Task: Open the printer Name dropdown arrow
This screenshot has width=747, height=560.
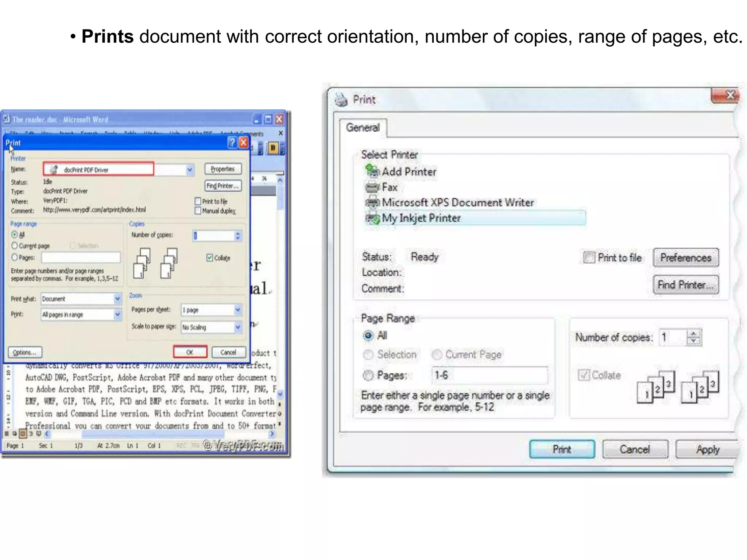Action: (190, 170)
